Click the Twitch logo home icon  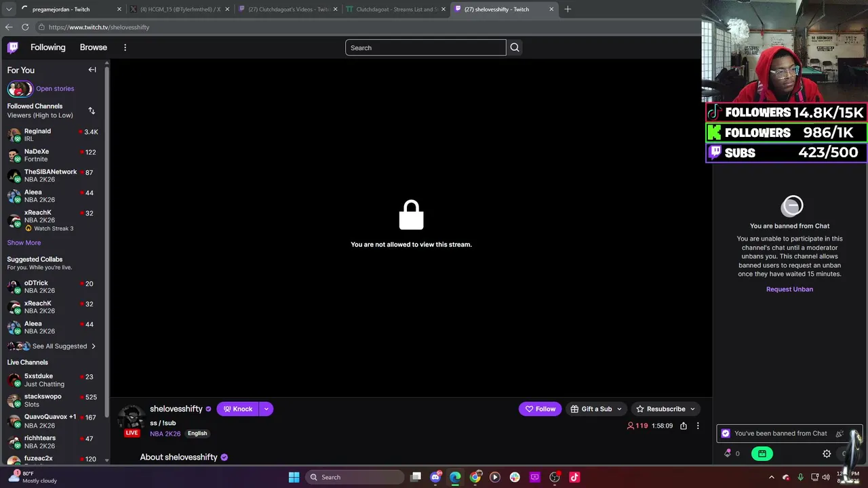pos(13,47)
